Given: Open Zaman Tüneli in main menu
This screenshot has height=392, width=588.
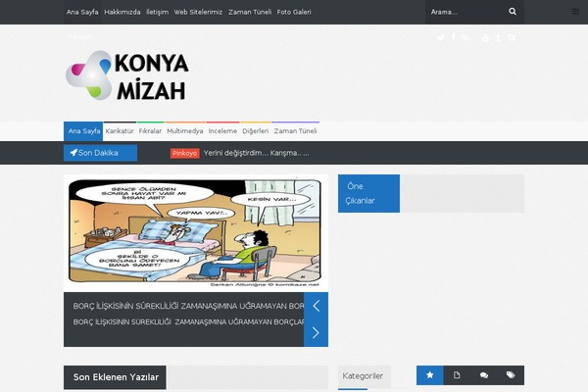Looking at the screenshot, I should tap(296, 131).
